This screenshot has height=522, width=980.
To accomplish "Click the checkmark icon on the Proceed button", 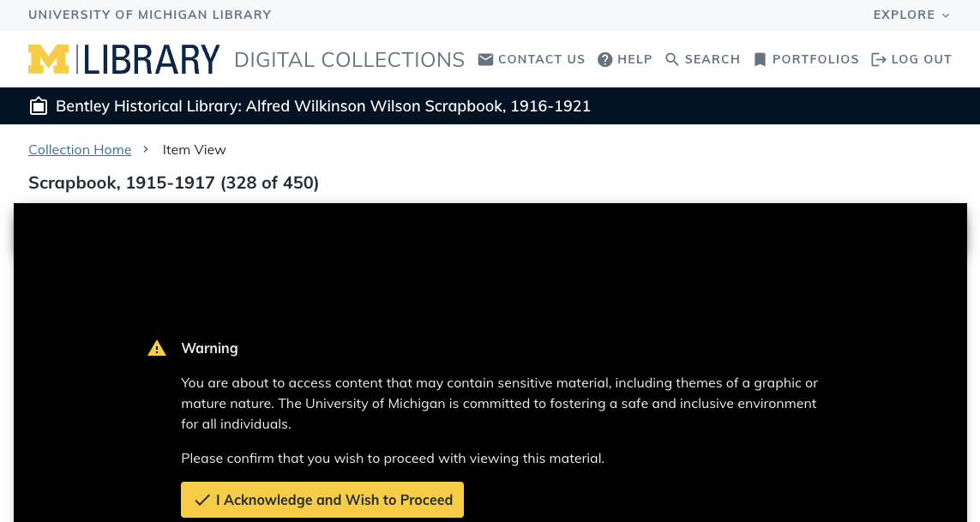I will [202, 500].
